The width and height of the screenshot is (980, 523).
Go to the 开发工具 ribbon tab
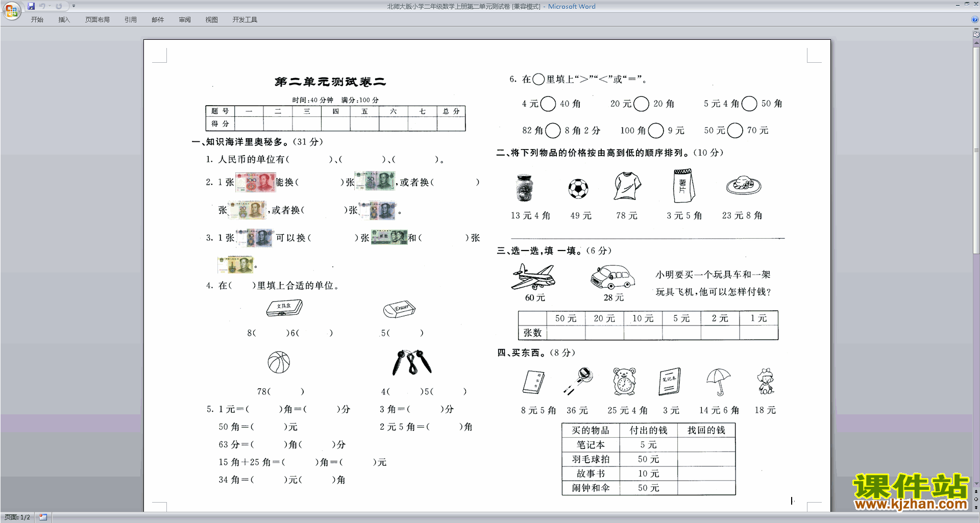(x=245, y=20)
